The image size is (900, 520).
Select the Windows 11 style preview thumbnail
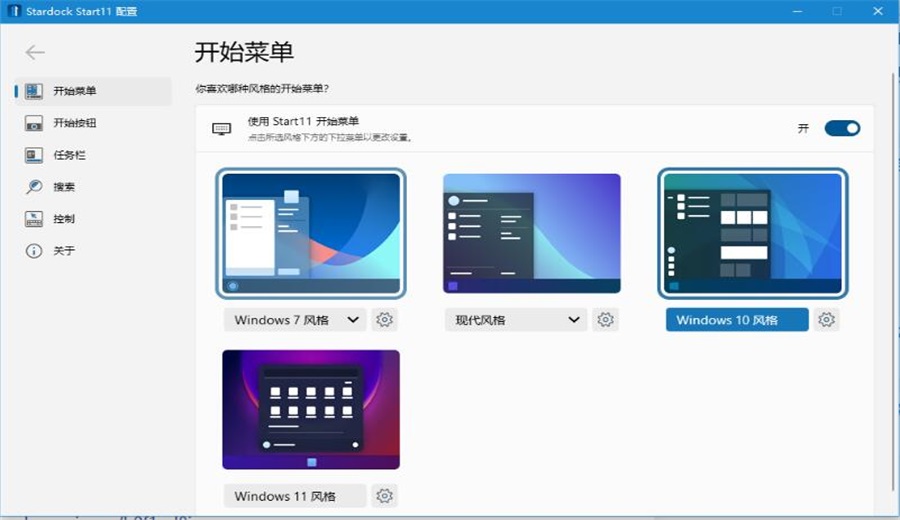click(311, 409)
